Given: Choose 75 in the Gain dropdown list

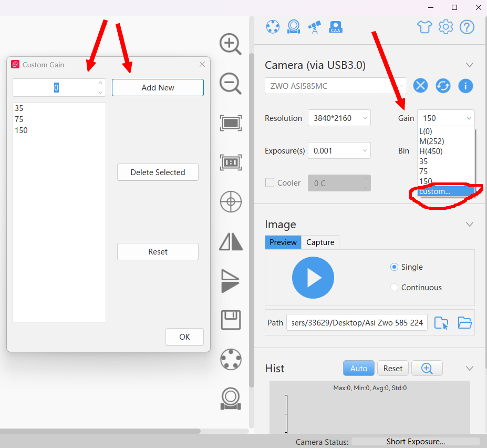Looking at the screenshot, I should [445, 171].
